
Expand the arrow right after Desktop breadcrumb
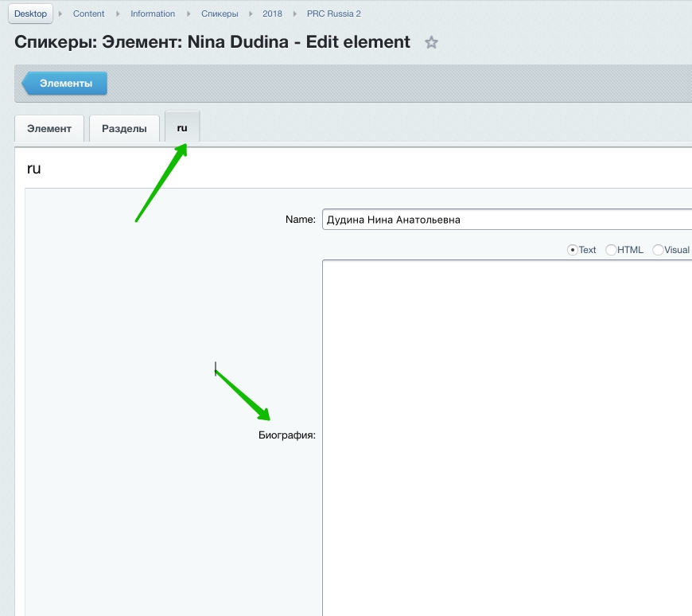click(x=60, y=14)
